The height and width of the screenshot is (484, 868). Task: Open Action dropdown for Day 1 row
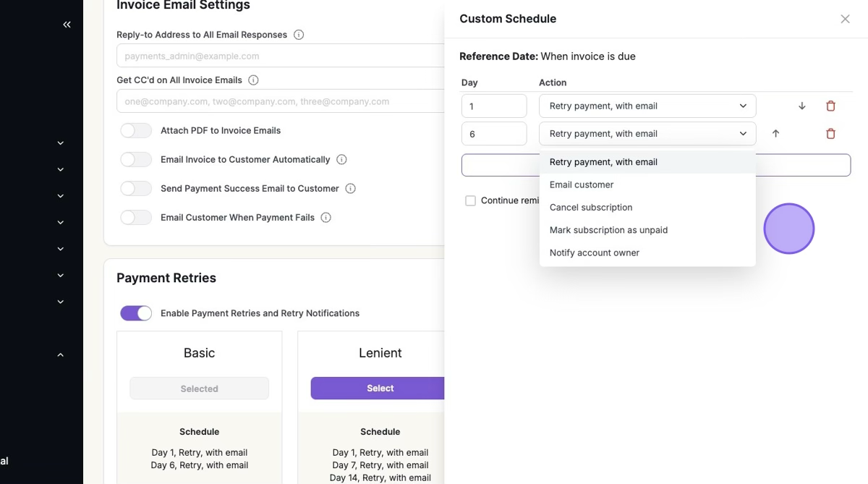click(x=647, y=106)
